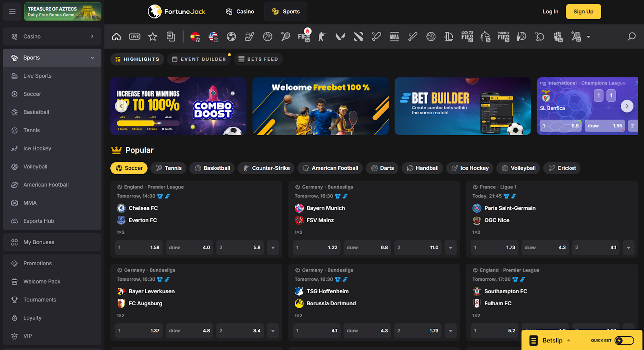Viewport: 644px width, 350px height.
Task: Click the Log In link
Action: (x=550, y=12)
